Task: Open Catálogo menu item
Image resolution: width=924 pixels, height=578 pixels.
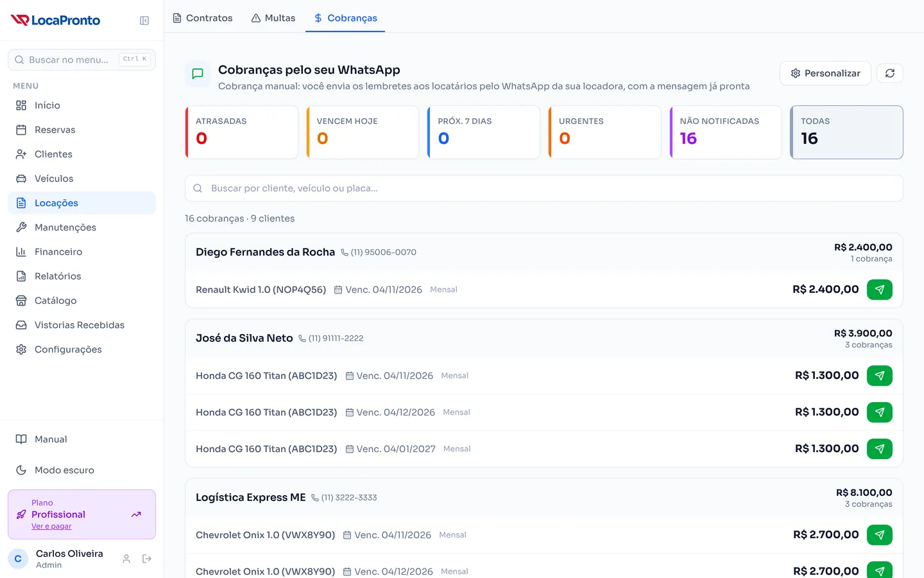Action: pyautogui.click(x=81, y=301)
